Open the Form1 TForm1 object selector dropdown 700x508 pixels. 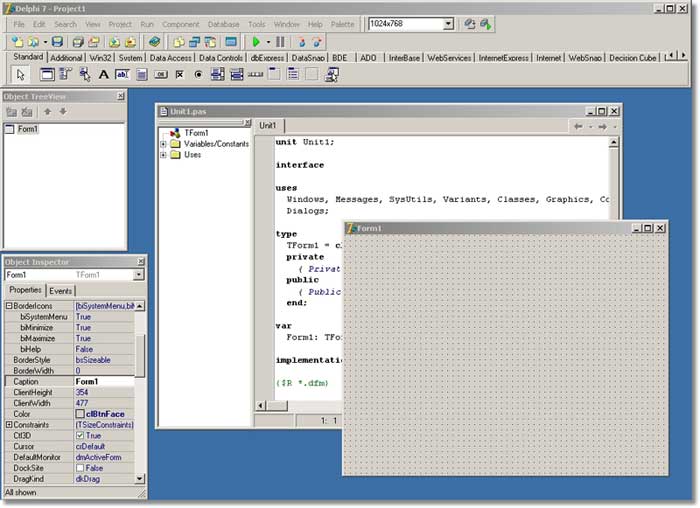click(139, 275)
